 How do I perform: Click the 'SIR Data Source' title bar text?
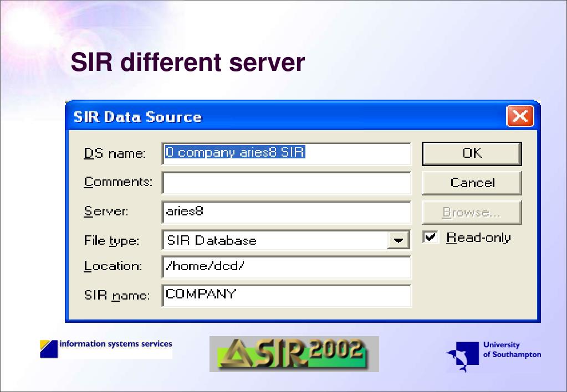tap(138, 117)
